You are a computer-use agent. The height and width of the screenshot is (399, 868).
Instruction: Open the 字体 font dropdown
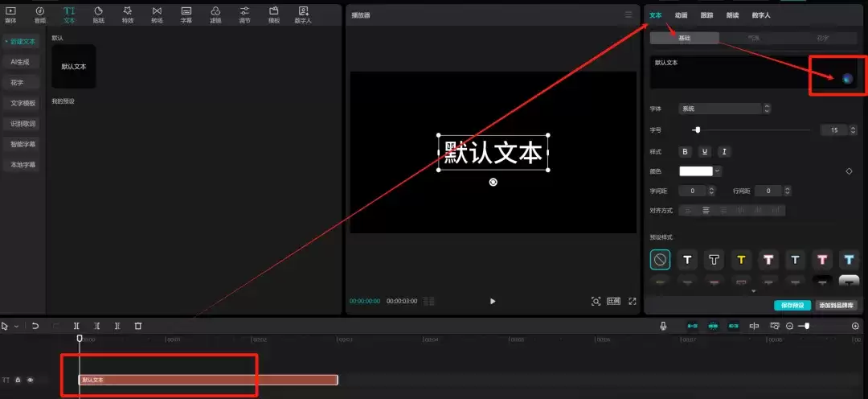[x=724, y=109]
